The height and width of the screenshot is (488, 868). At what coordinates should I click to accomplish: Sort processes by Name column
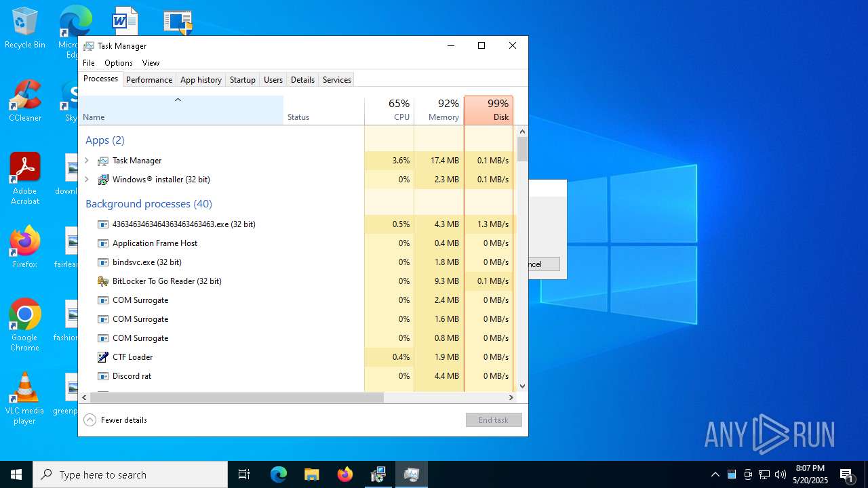pos(181,110)
